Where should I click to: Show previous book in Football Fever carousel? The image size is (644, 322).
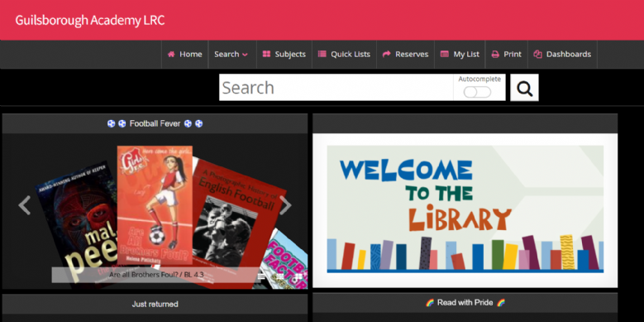coord(25,205)
